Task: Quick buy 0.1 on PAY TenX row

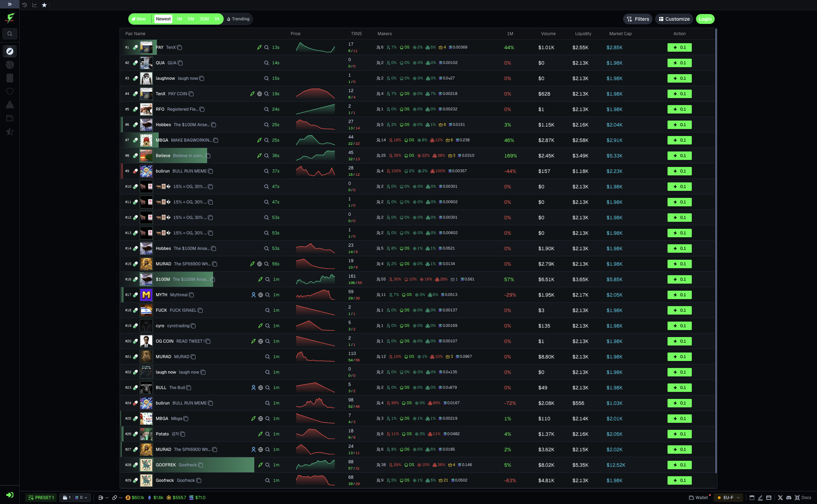Action: click(679, 47)
